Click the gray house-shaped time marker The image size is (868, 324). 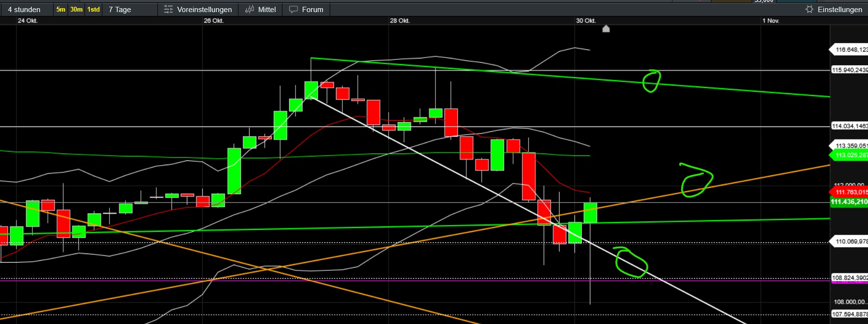[x=606, y=29]
